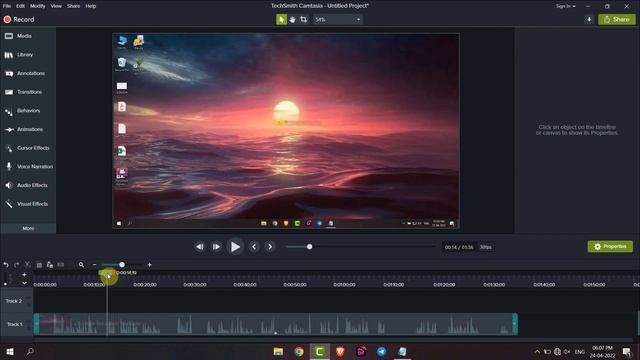Open the Visual Effects panel
This screenshot has height=360, width=640.
click(x=28, y=204)
